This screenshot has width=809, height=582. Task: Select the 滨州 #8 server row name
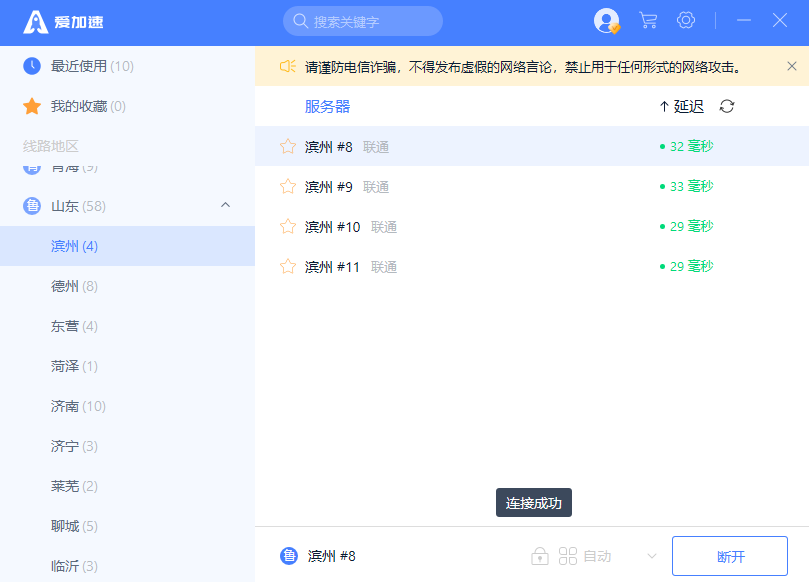(x=329, y=147)
